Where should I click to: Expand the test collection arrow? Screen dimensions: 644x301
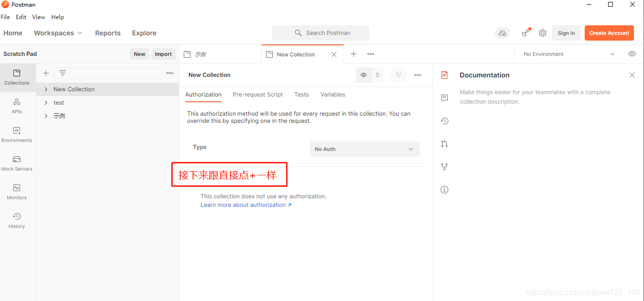(46, 103)
